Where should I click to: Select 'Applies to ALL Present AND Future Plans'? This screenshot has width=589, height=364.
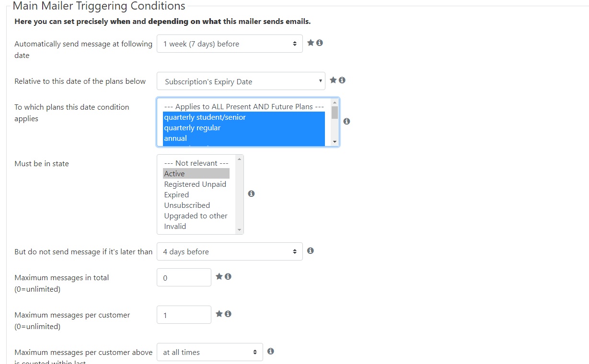tap(244, 106)
